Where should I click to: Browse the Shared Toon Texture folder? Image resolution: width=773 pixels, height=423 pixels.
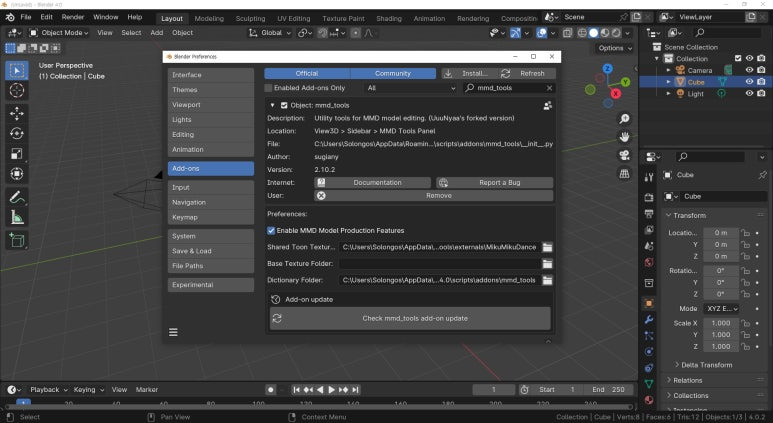click(547, 247)
